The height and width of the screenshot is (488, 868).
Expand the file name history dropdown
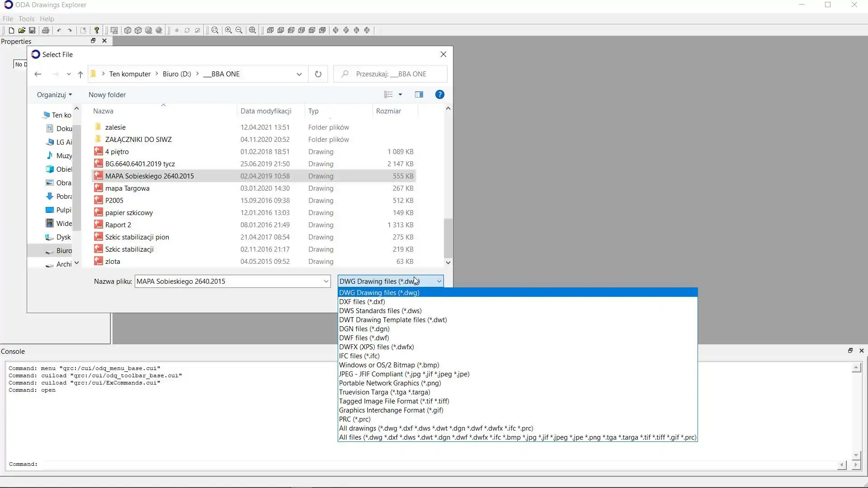[326, 282]
